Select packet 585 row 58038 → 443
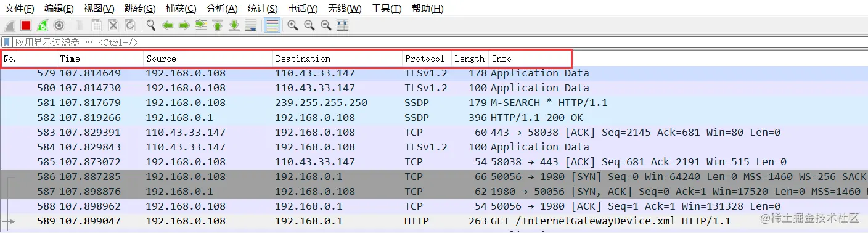Image resolution: width=868 pixels, height=233 pixels. tap(434, 162)
